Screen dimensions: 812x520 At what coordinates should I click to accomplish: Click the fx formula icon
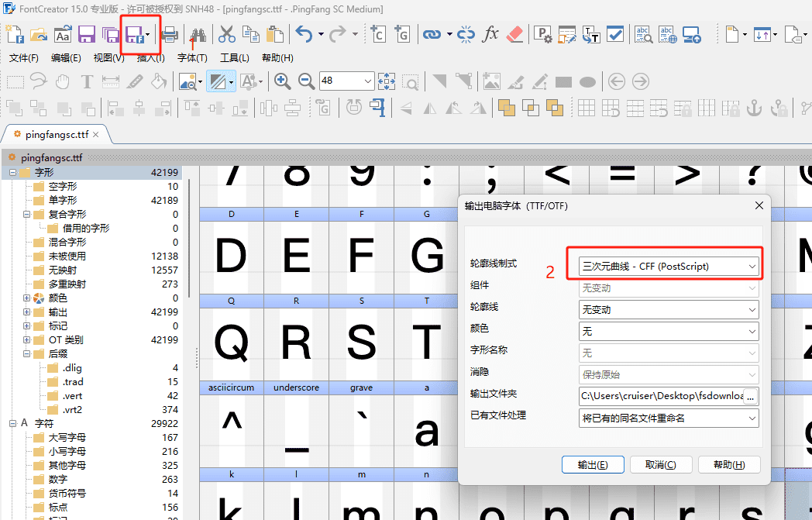(x=490, y=34)
